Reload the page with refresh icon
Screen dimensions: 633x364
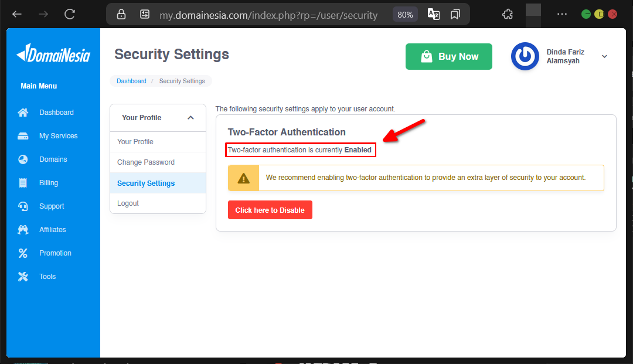point(70,15)
